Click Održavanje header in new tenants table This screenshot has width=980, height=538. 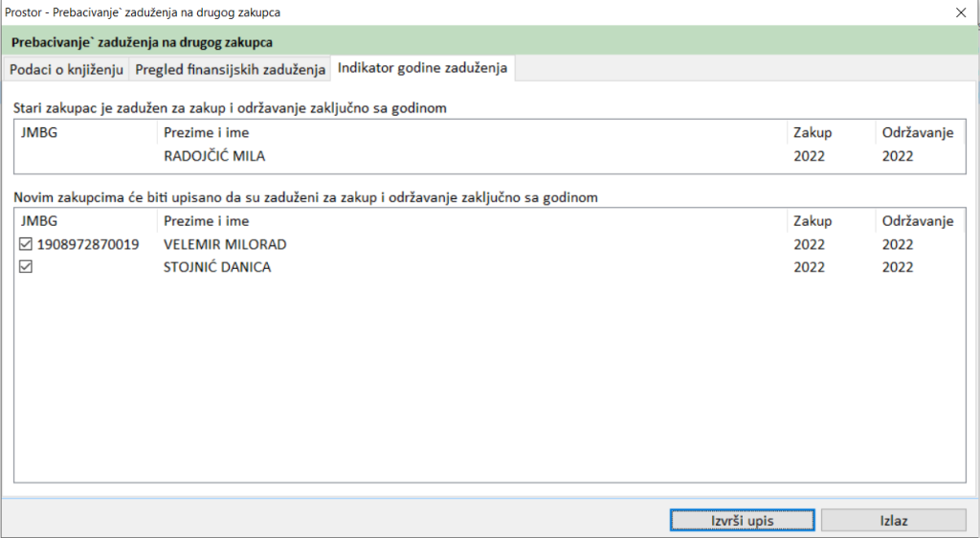click(x=917, y=221)
